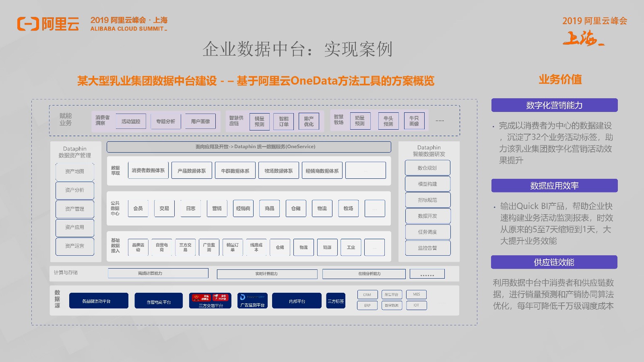This screenshot has width=644, height=362.
Task: Select the 数仓规划 box
Action: tap(427, 168)
